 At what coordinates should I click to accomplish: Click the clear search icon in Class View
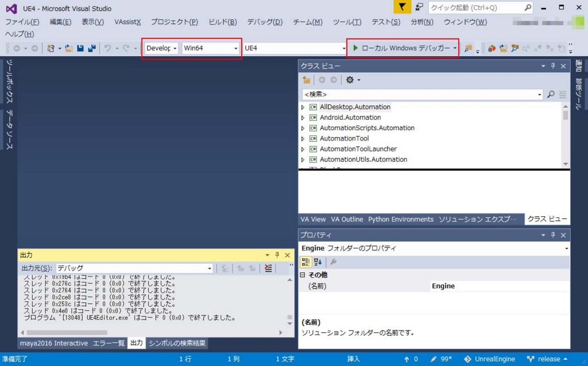coord(563,95)
